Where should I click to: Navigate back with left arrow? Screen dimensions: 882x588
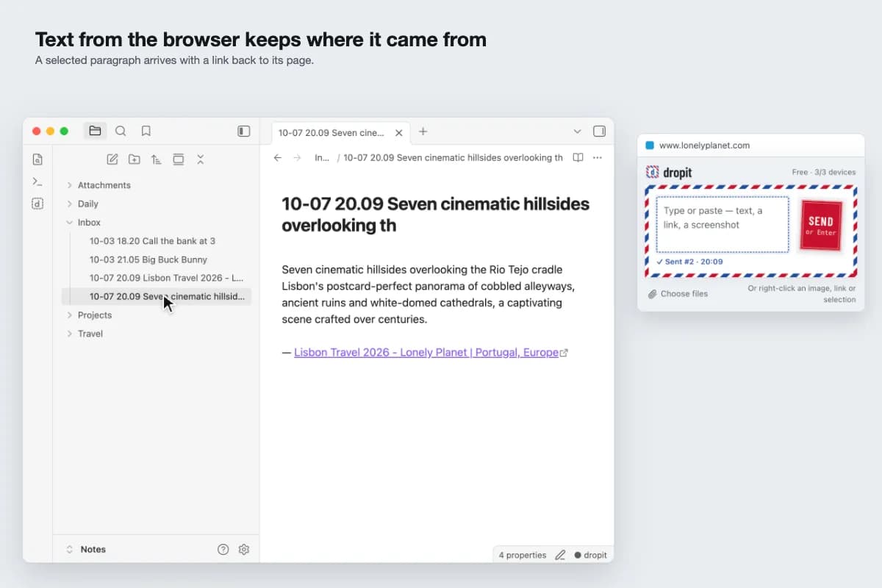click(x=277, y=157)
